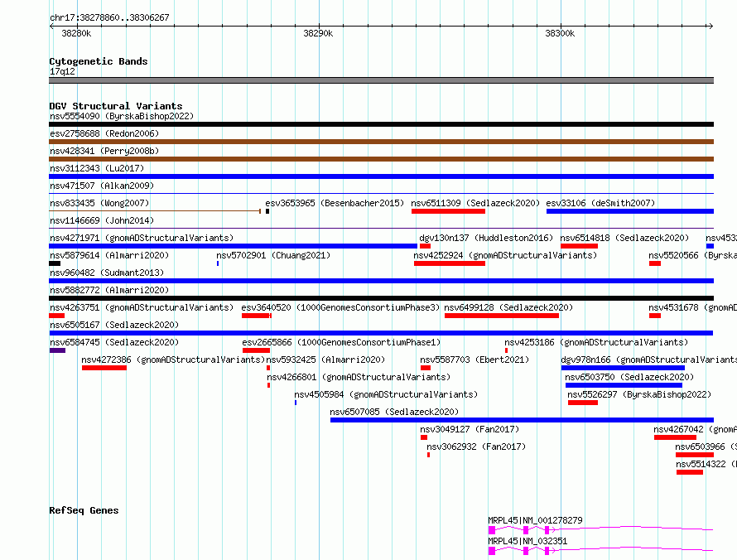The image size is (737, 560).
Task: Select the red bar of nsv4272386
Action: [104, 368]
